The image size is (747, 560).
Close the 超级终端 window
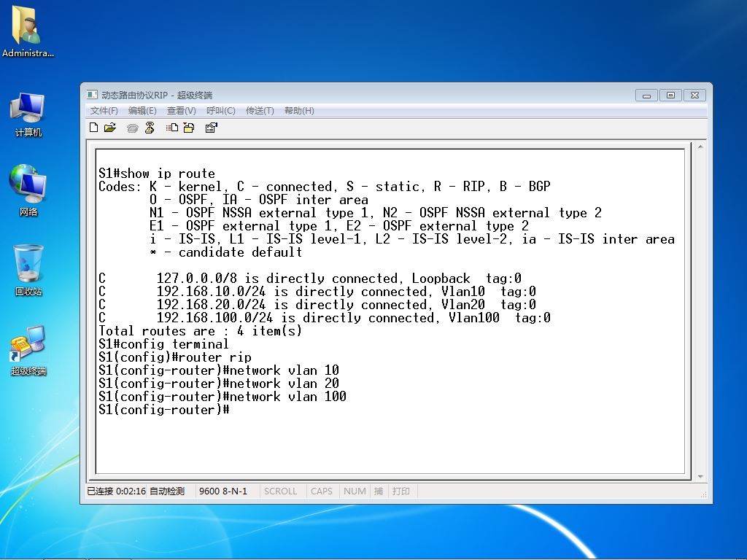click(694, 96)
